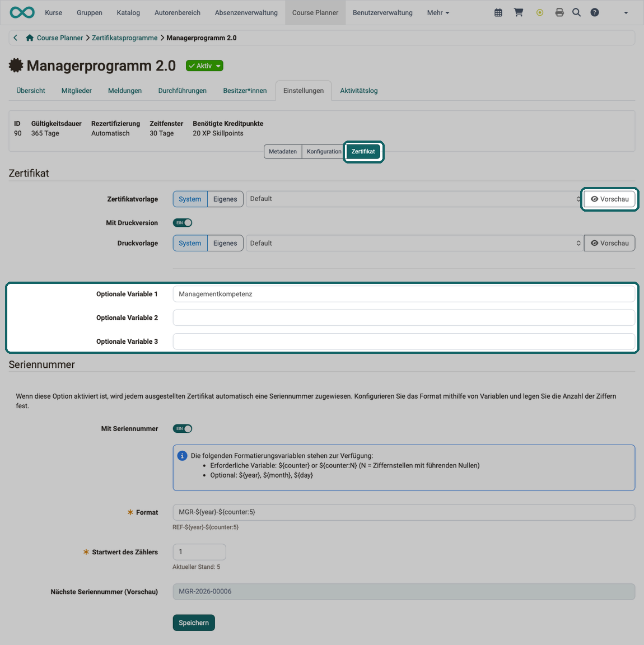644x645 pixels.
Task: Click the OpenOlat infinity logo
Action: tap(22, 12)
